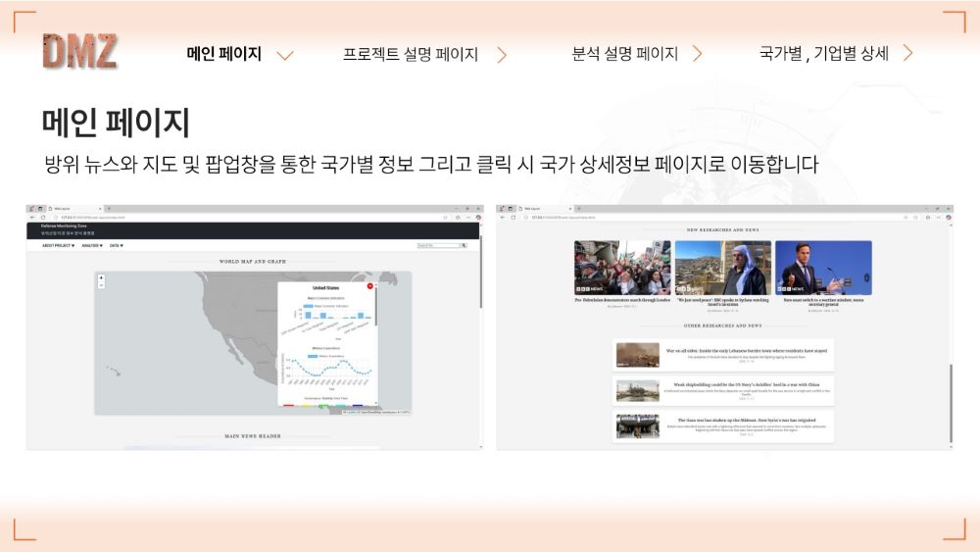Click arrow next to 국가별, 기업별 상세
This screenshot has width=980, height=552.
908,53
